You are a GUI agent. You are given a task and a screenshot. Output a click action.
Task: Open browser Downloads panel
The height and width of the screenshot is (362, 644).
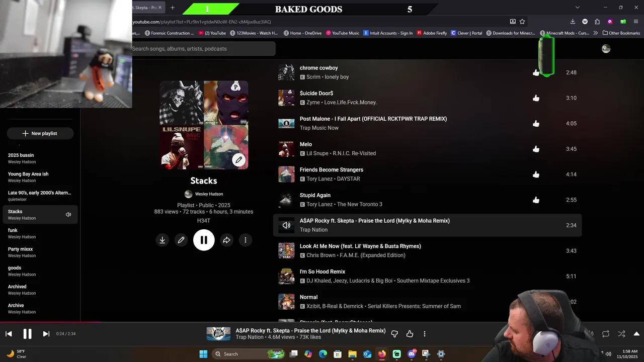pyautogui.click(x=573, y=22)
